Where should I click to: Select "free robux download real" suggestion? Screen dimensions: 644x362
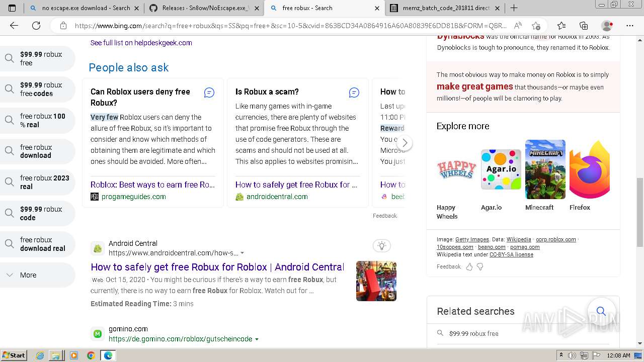click(x=38, y=244)
